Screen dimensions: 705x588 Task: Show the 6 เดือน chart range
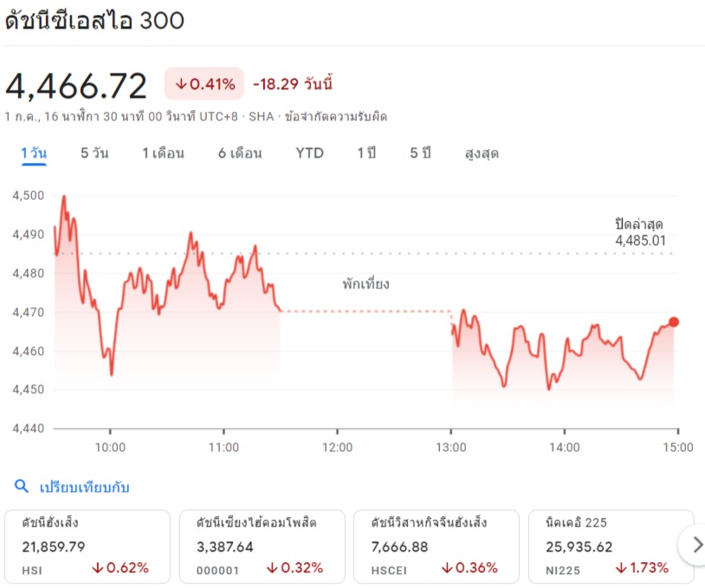coord(240,153)
